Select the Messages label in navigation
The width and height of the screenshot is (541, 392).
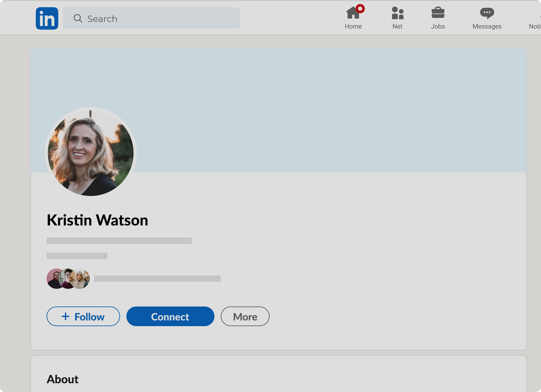(487, 27)
